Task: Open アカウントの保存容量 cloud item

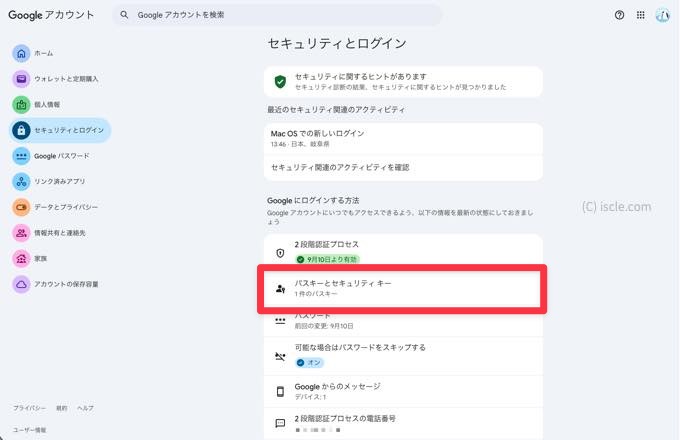Action: click(x=56, y=284)
